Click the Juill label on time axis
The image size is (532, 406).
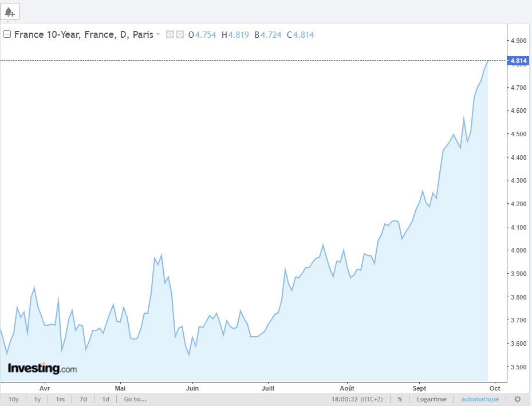[x=268, y=388]
